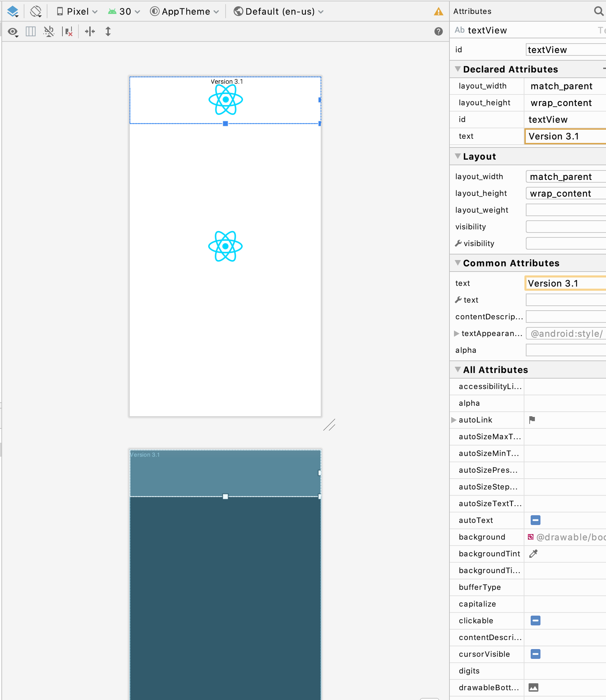
Task: Toggle the autoText attribute flag
Action: coord(536,520)
